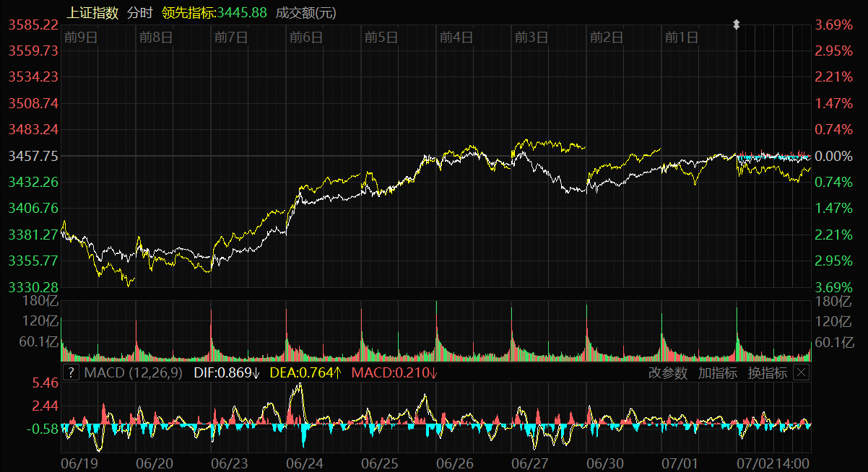Select the 前1日 day section header
This screenshot has height=472, width=868.
point(682,38)
